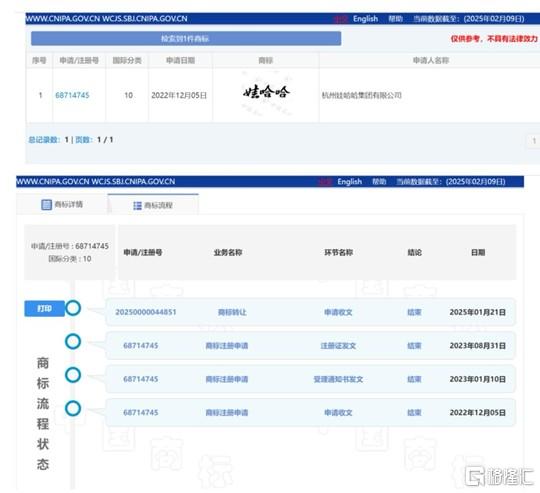Click page number 1 pagination button

[x=534, y=141]
